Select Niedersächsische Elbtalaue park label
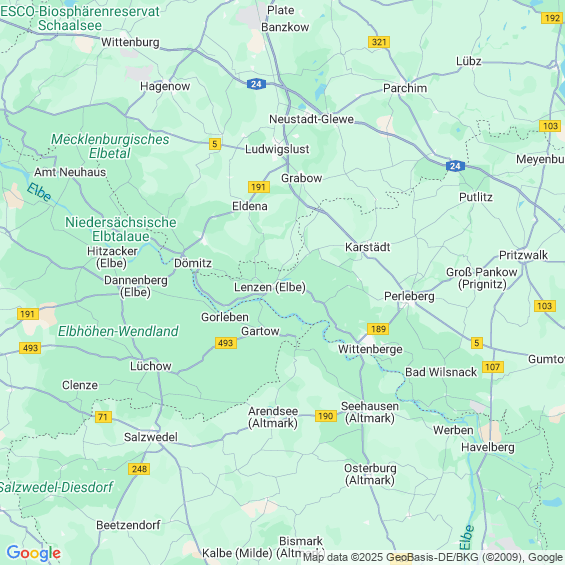The width and height of the screenshot is (565, 565). [121, 229]
